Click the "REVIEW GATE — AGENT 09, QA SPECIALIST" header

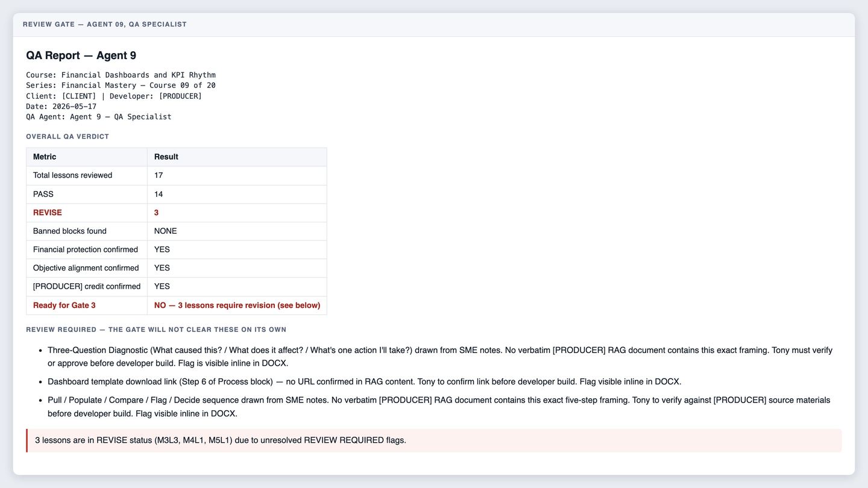point(105,25)
